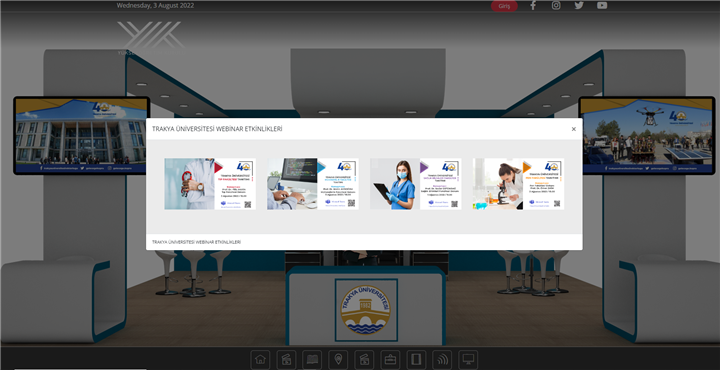Select the door panel icon in bottom toolbar

416,359
